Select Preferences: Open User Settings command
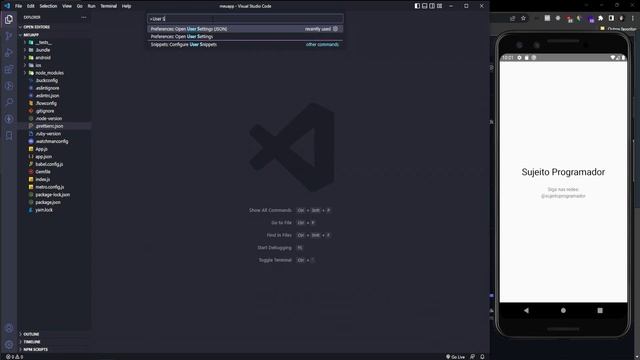This screenshot has width=640, height=360. click(245, 37)
